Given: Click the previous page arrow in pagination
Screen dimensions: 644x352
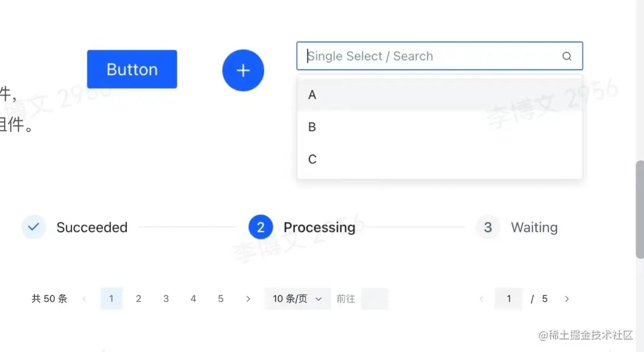Looking at the screenshot, I should pos(84,298).
